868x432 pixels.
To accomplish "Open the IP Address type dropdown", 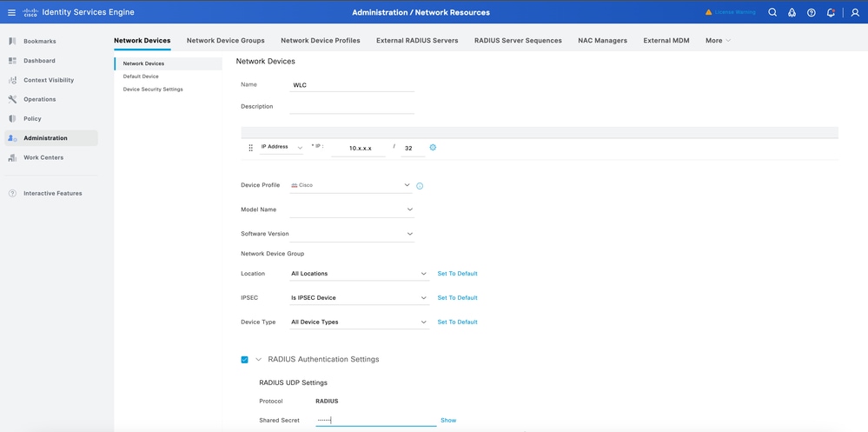I will click(x=282, y=147).
